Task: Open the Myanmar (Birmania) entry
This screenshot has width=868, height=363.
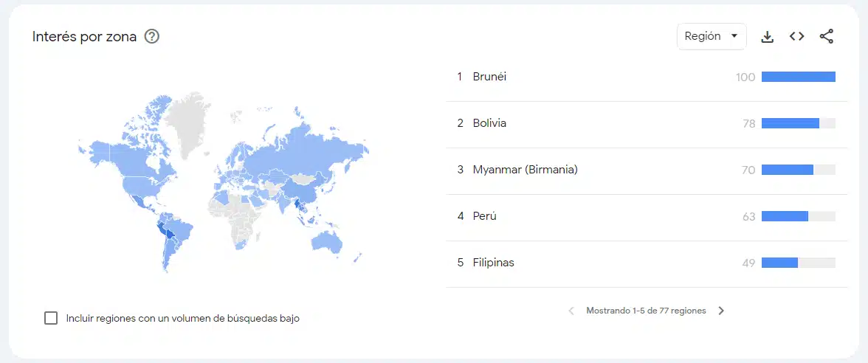Action: point(525,170)
